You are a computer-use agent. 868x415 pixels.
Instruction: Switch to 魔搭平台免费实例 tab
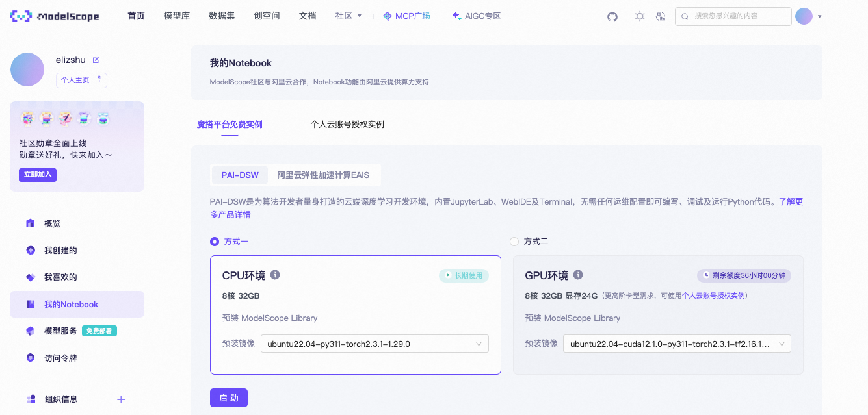(230, 124)
